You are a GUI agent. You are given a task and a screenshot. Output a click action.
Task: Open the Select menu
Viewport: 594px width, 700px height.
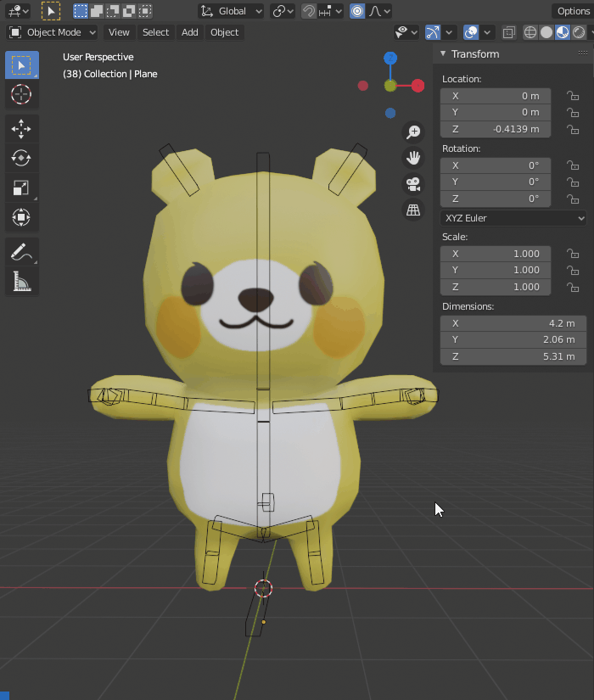coord(155,32)
